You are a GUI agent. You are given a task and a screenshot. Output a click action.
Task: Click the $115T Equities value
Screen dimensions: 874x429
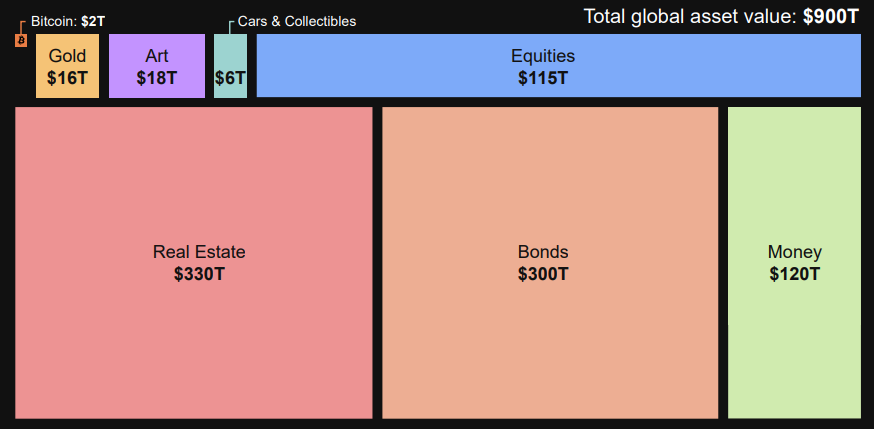pos(543,77)
